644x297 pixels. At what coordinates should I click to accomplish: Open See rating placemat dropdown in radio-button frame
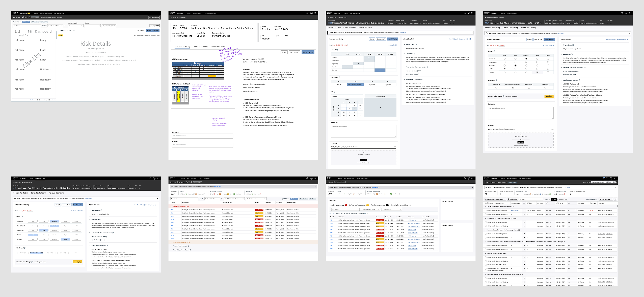[x=513, y=96]
